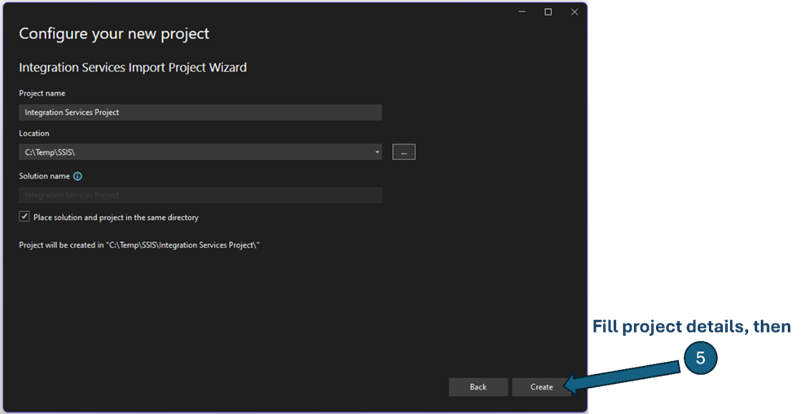Show the Solution name info icon

pyautogui.click(x=77, y=176)
